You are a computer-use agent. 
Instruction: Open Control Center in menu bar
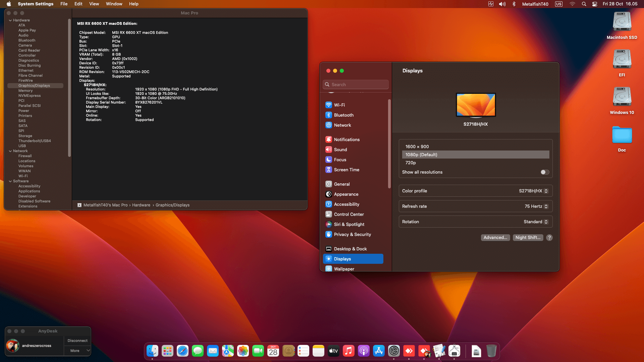tap(594, 4)
